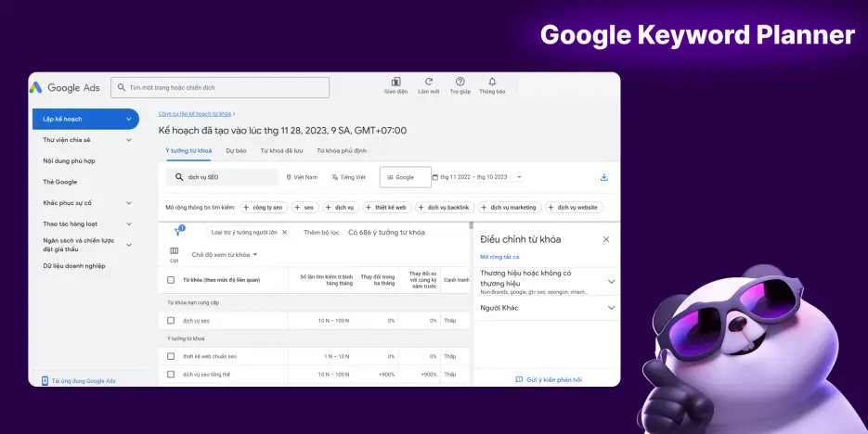Expand the Thao tác hàng loạt section
Viewport: 868px width, 434px height.
(x=128, y=223)
